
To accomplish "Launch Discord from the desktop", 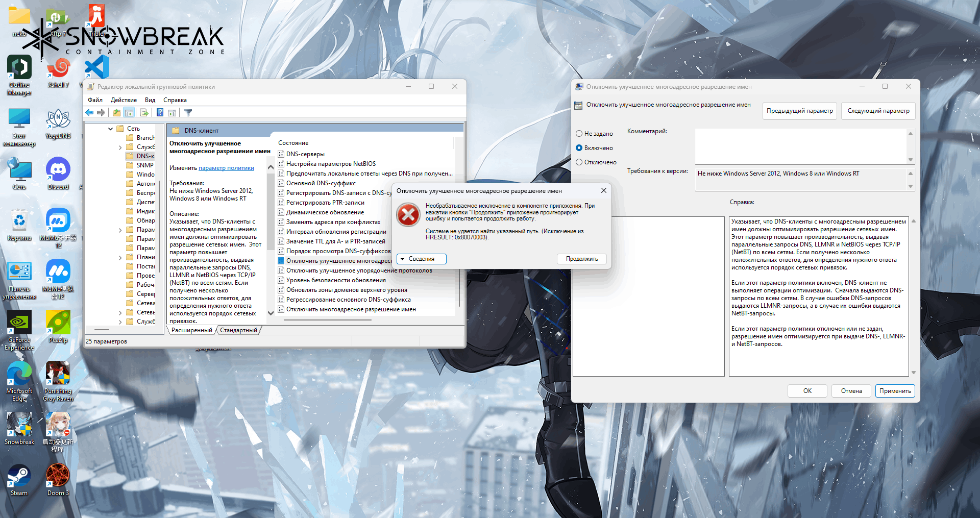I will [x=58, y=174].
